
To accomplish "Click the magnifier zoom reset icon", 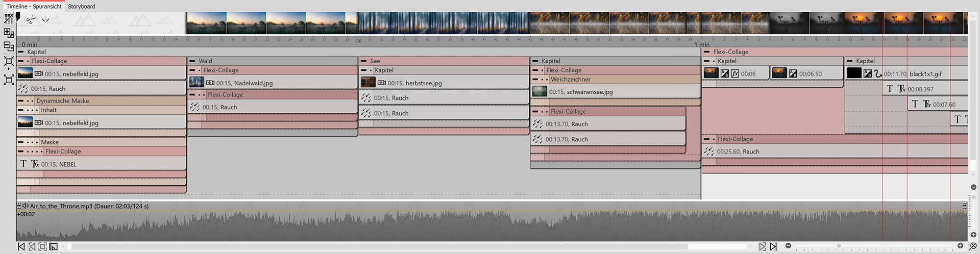I will pos(973,247).
